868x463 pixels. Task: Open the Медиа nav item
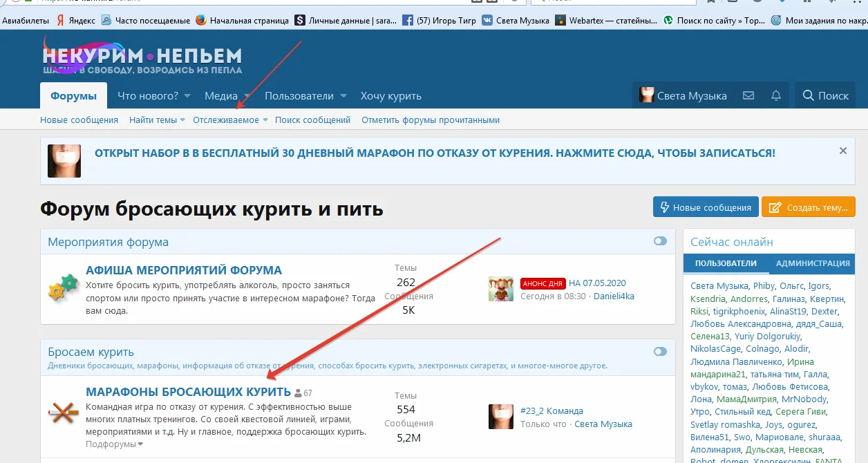point(221,96)
